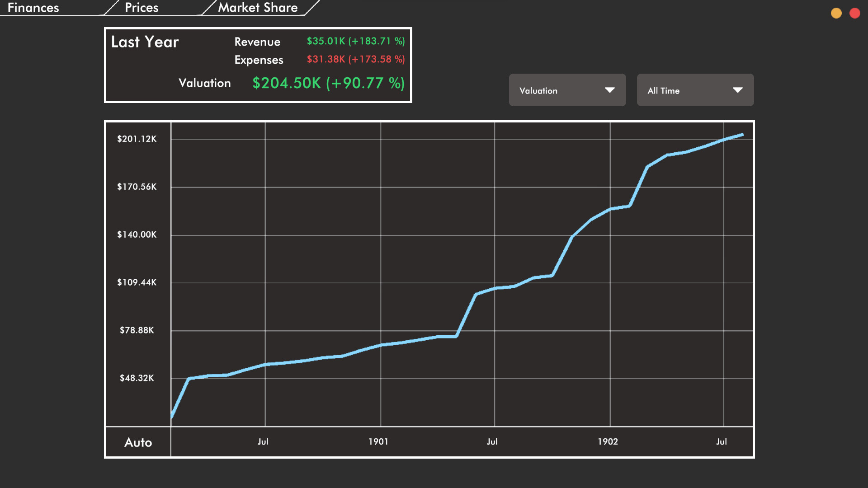The width and height of the screenshot is (868, 488).
Task: Click the $201.12K axis label
Action: 137,139
